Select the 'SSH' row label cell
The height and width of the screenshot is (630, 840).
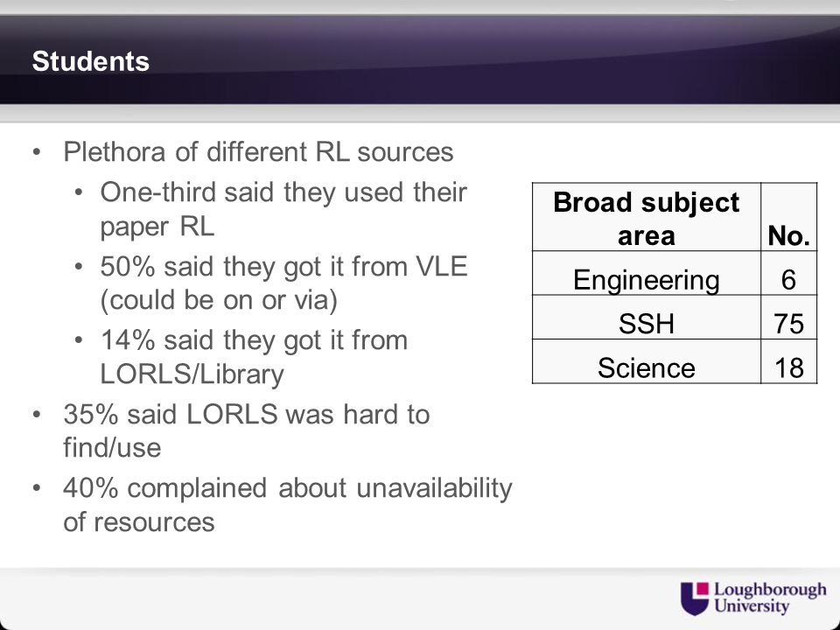(646, 324)
